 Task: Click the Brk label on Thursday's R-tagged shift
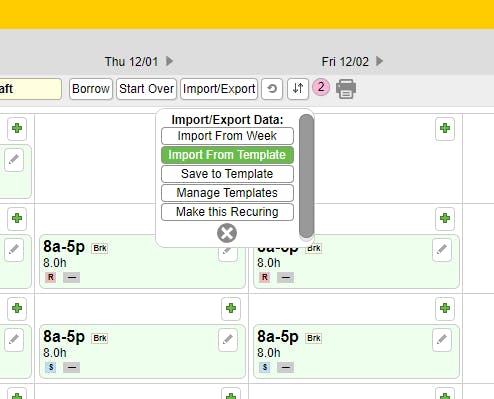click(x=100, y=248)
